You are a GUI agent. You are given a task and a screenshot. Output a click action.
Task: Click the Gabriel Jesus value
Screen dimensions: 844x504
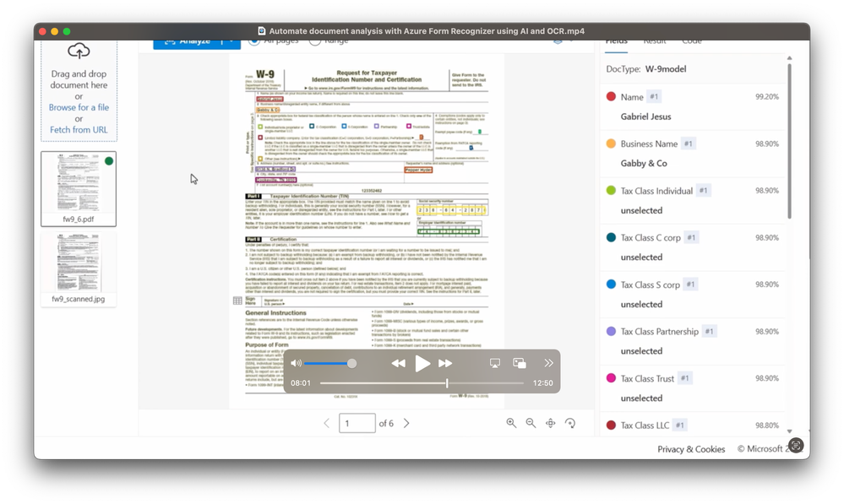(x=646, y=117)
